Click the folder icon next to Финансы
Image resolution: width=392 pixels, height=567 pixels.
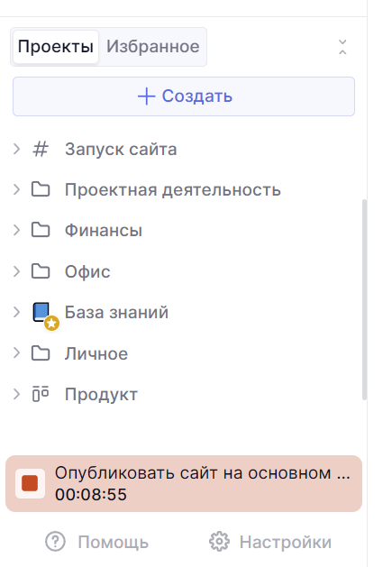[41, 230]
